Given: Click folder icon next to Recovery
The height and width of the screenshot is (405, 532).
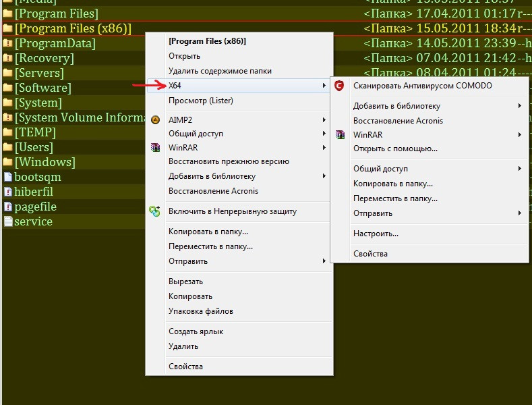Looking at the screenshot, I should click(7, 58).
